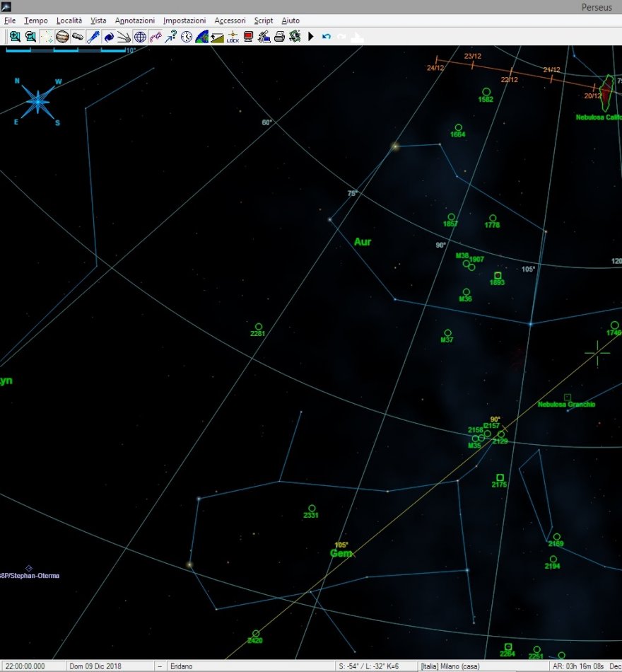Click the zoom out magnifier icon

coord(30,37)
